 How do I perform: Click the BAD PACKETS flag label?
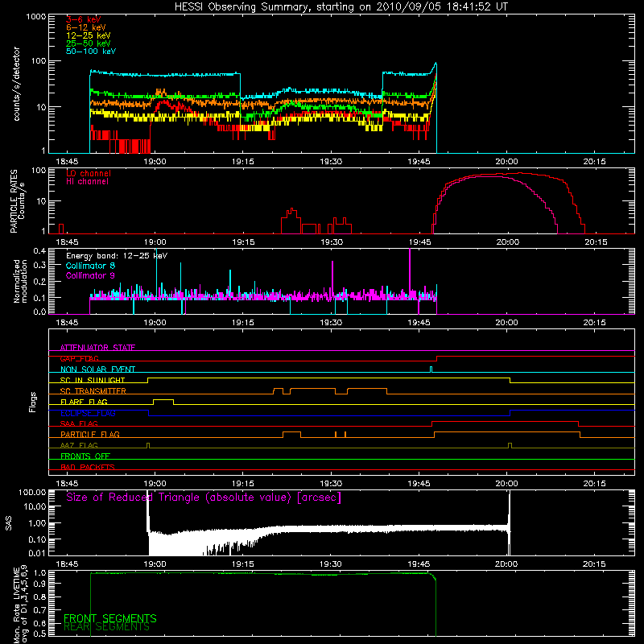[x=88, y=467]
